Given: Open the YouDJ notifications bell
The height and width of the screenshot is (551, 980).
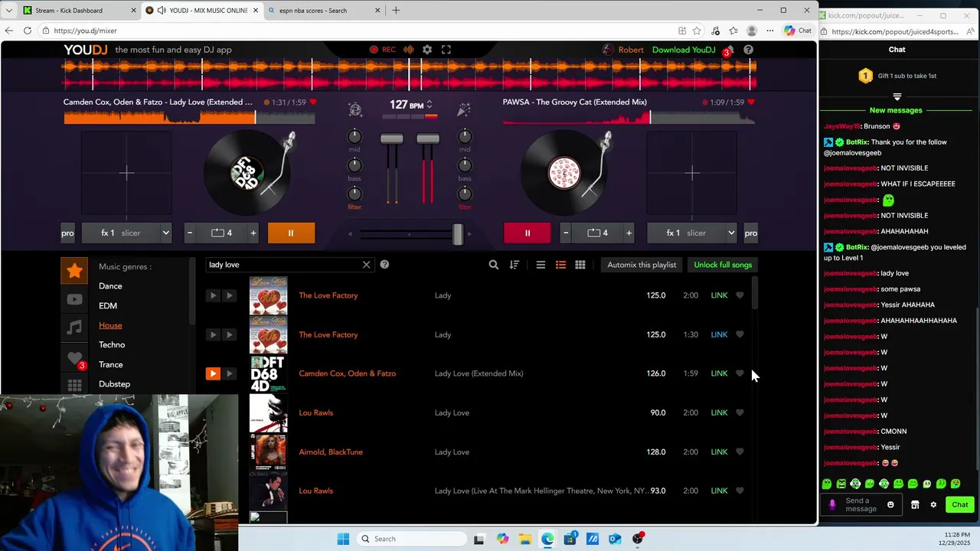Looking at the screenshot, I should pyautogui.click(x=729, y=50).
